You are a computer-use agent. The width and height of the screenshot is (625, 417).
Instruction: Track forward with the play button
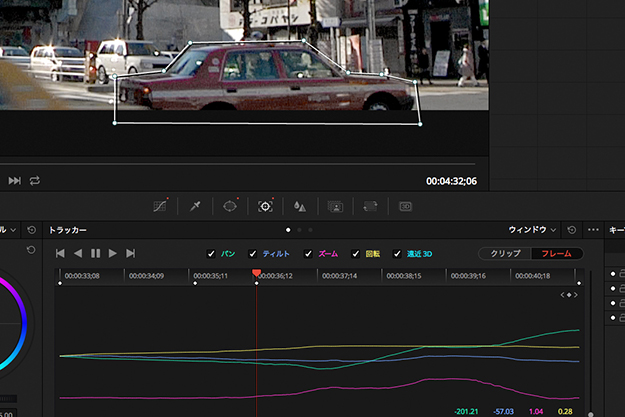coord(113,254)
